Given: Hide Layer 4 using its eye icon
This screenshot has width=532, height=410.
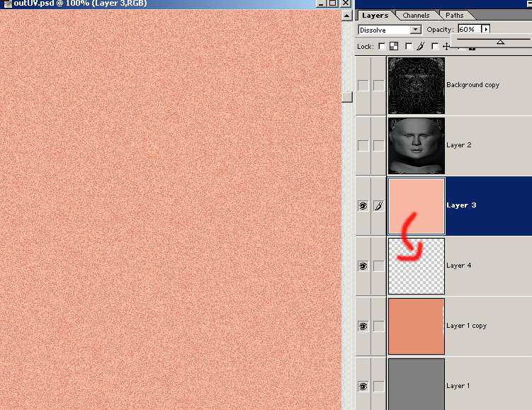Looking at the screenshot, I should coord(363,266).
